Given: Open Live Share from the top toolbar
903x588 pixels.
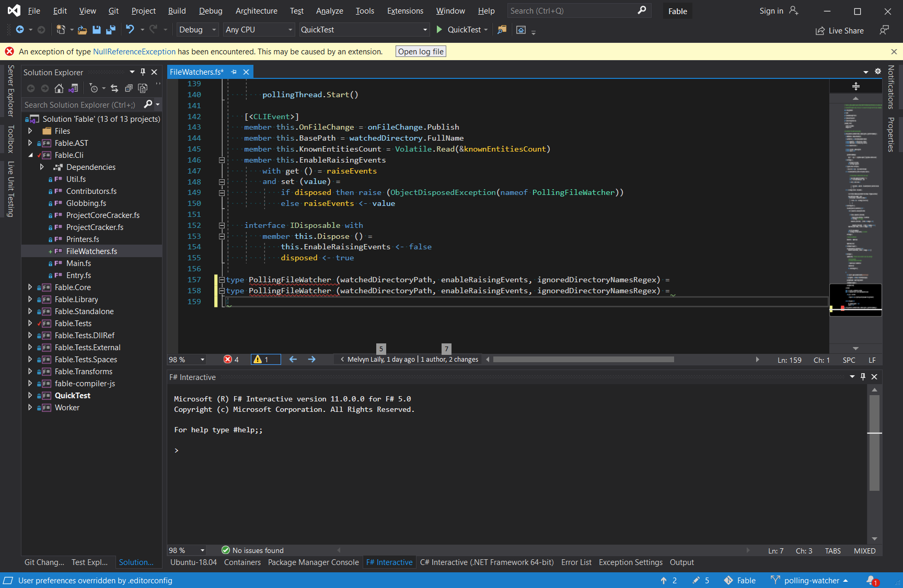Looking at the screenshot, I should click(839, 30).
